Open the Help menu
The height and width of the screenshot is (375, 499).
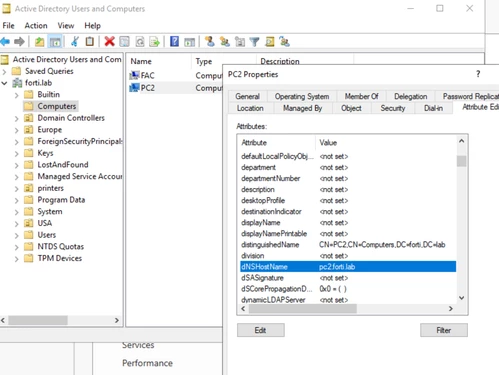coord(92,26)
